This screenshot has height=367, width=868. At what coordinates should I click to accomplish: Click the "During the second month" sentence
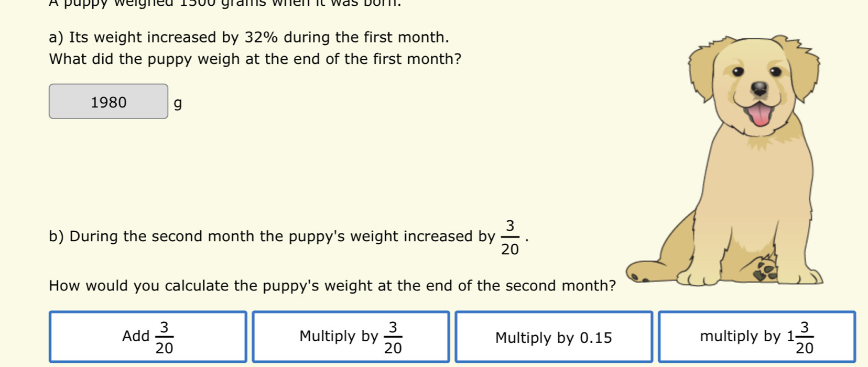272,236
